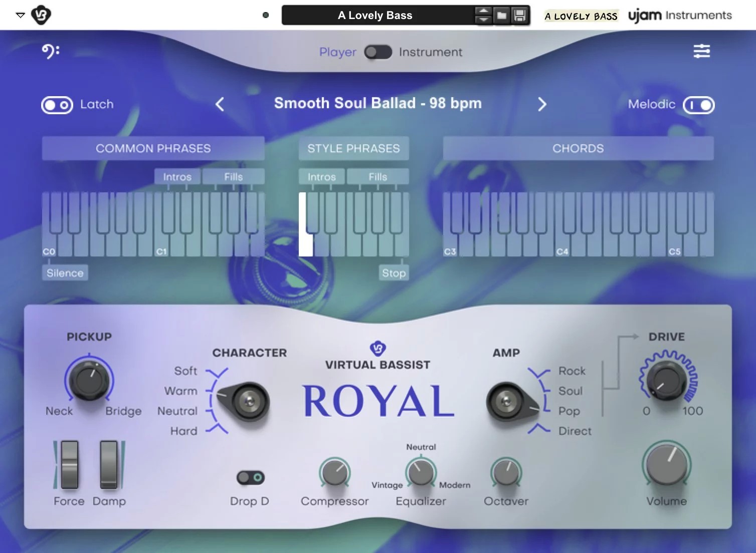756x553 pixels.
Task: Open the top-left dropdown triangle menu
Action: 21,16
